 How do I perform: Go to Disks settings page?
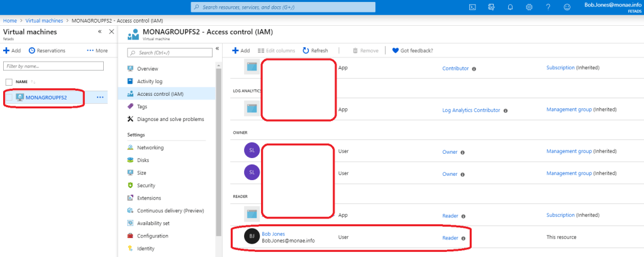click(x=144, y=160)
